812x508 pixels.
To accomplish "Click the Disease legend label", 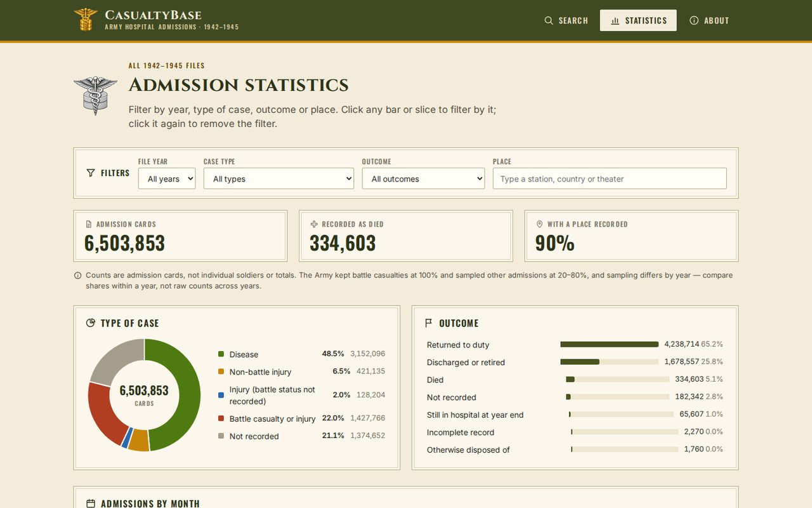I will click(244, 354).
